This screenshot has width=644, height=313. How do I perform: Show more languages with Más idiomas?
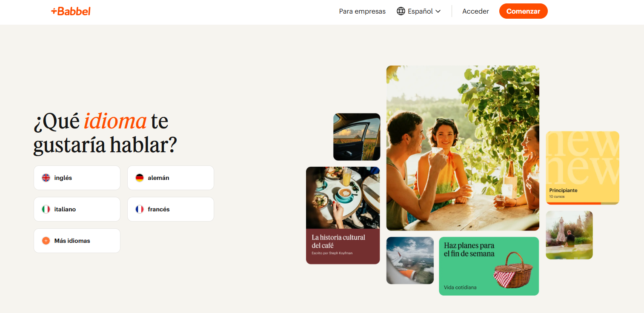[77, 241]
